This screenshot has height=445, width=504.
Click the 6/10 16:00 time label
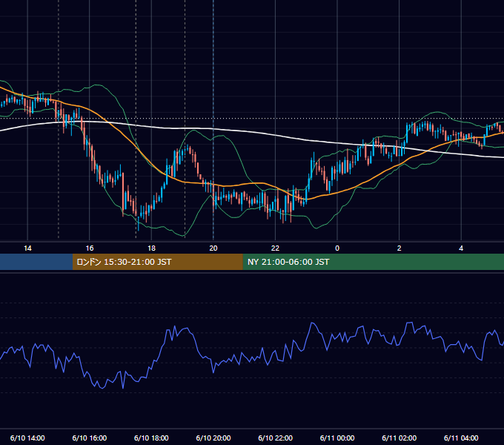coord(90,438)
